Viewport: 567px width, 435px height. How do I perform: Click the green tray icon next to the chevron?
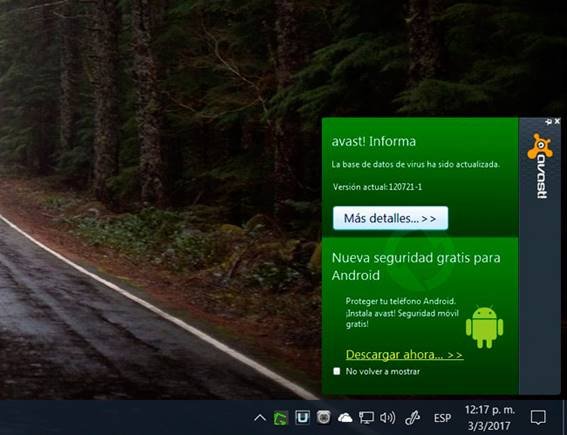click(281, 418)
